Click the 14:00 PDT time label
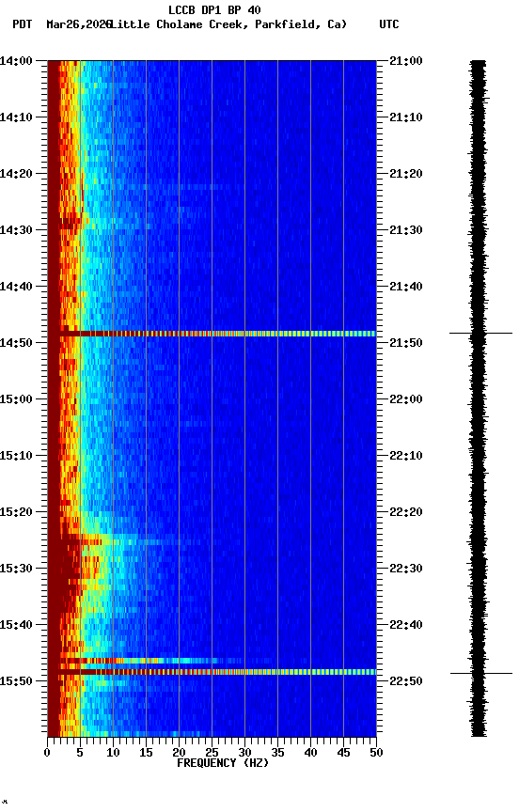 pos(16,61)
